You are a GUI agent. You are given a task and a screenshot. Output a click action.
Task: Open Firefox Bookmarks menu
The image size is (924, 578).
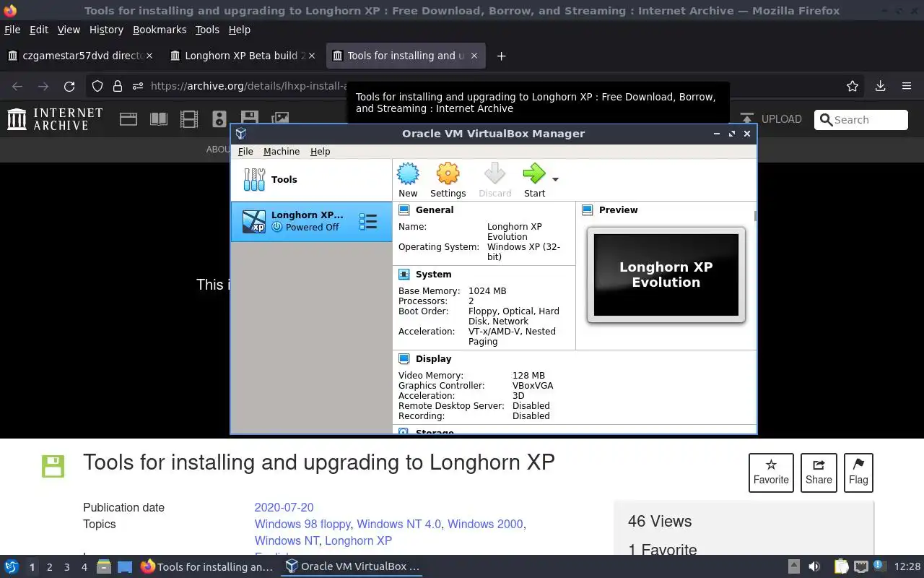(x=160, y=30)
